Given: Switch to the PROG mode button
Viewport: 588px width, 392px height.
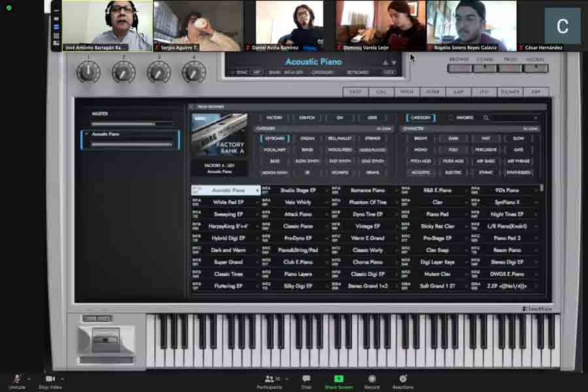Looking at the screenshot, I should 510,68.
